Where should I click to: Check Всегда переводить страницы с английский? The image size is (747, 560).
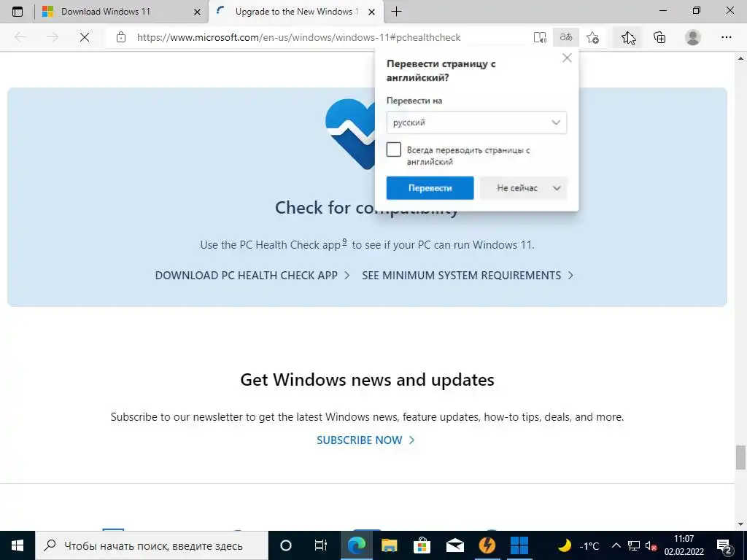click(393, 149)
